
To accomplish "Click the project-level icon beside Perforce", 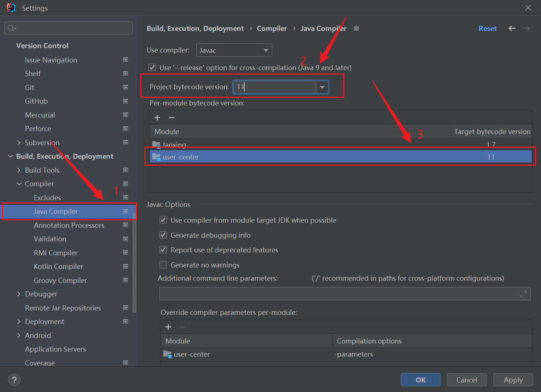I will coord(125,129).
